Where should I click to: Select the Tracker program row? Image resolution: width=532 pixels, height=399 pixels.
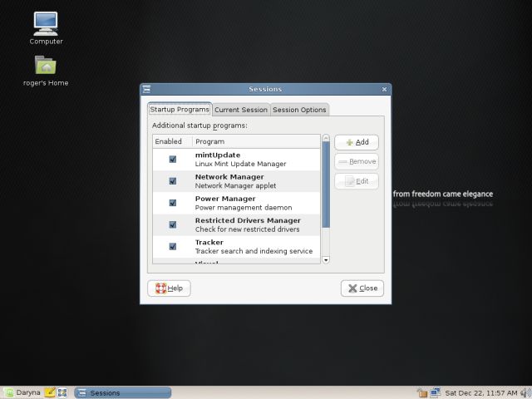[236, 247]
